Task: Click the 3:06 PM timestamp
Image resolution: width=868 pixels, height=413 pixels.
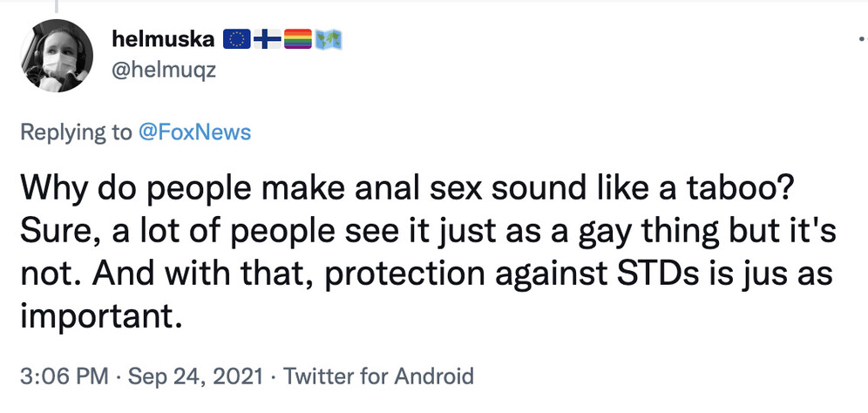Action: tap(64, 376)
